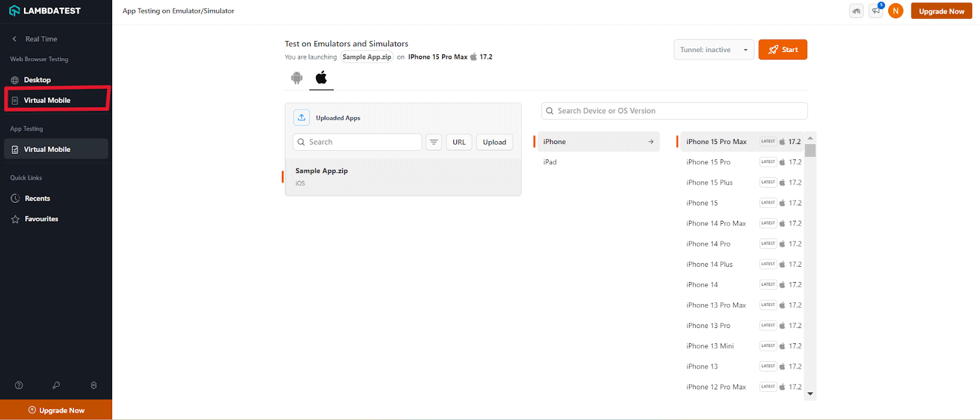Click the header icon left of megaphone
The height and width of the screenshot is (420, 980).
pos(856,10)
